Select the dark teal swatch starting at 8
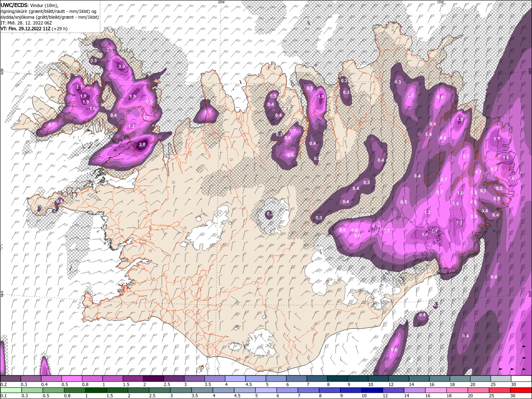 coord(337,379)
